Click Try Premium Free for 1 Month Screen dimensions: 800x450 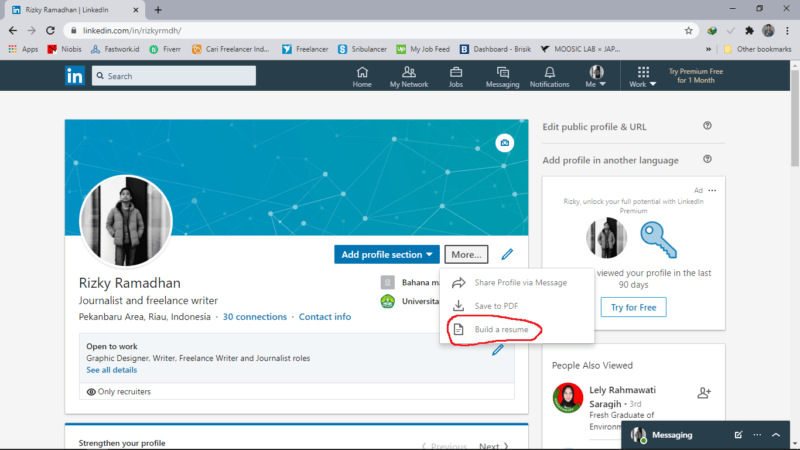(696, 76)
